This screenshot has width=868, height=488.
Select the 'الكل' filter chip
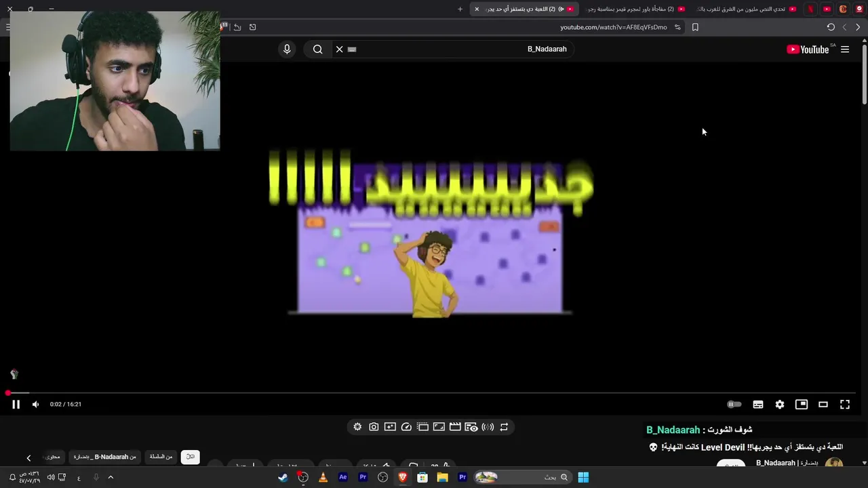pos(191,457)
